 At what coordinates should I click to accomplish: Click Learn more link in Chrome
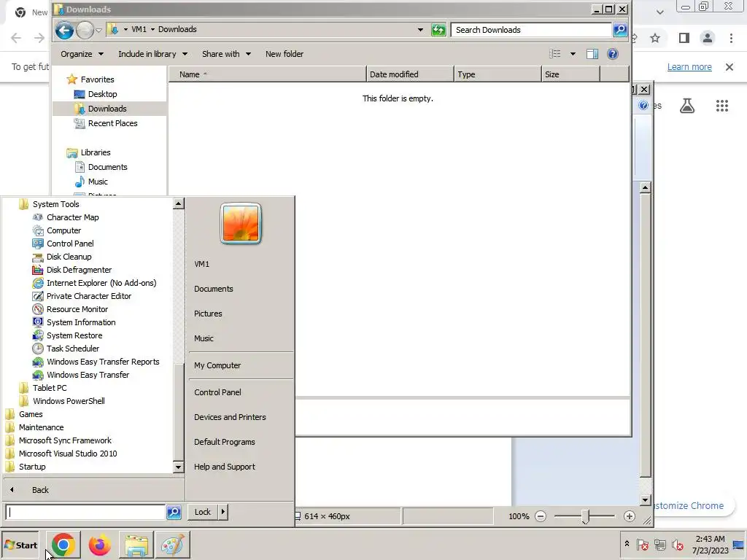pos(689,66)
